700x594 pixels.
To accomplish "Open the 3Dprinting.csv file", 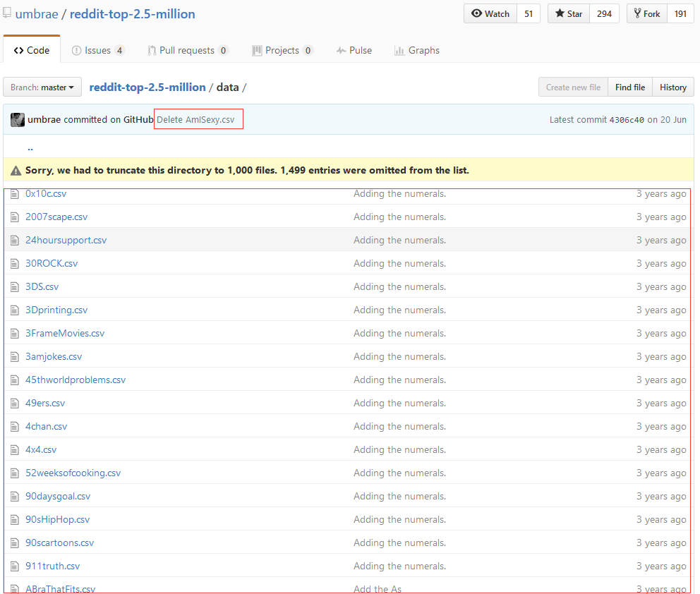I will pos(56,310).
